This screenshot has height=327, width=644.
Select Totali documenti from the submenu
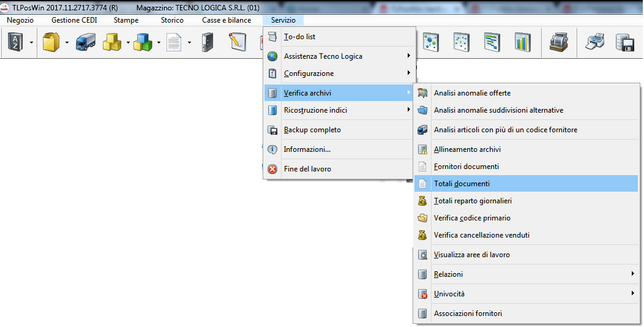click(462, 184)
